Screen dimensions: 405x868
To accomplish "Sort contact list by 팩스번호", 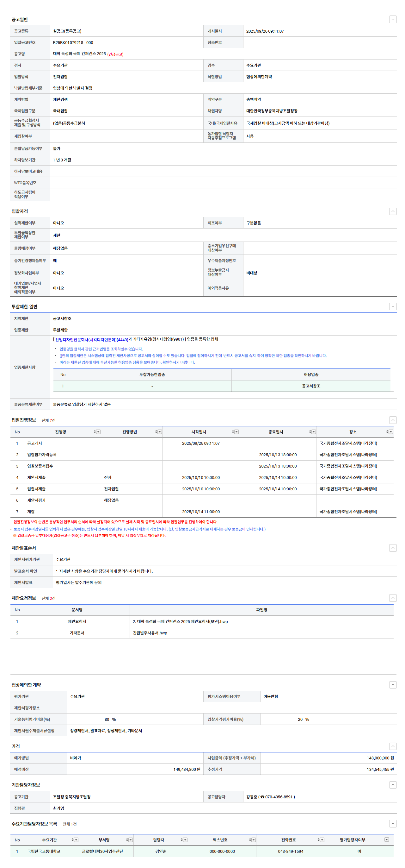I will pyautogui.click(x=250, y=840).
